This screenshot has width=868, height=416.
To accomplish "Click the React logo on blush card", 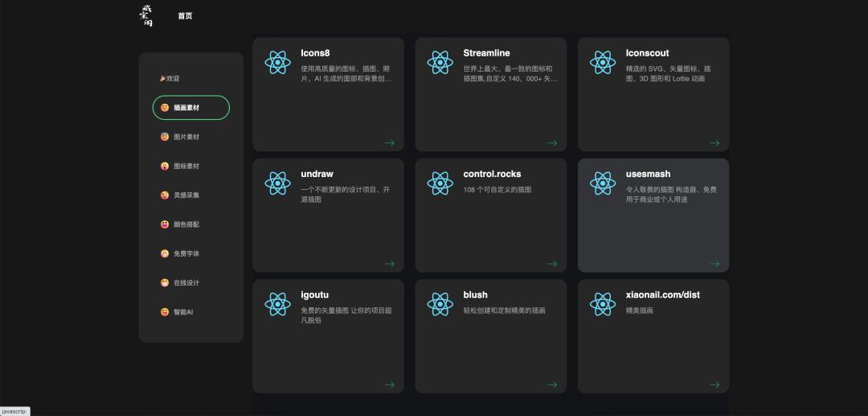I will point(440,304).
